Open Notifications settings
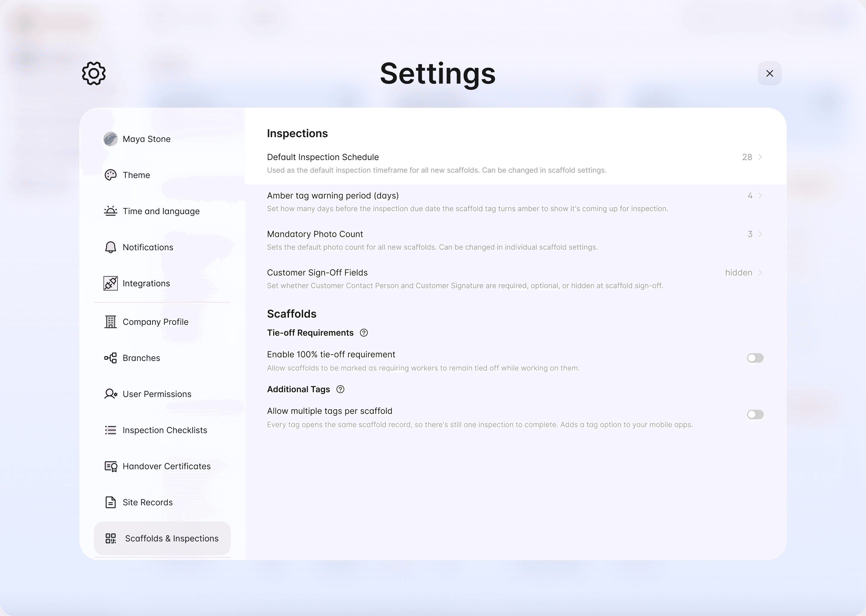The height and width of the screenshot is (616, 866). [162, 247]
